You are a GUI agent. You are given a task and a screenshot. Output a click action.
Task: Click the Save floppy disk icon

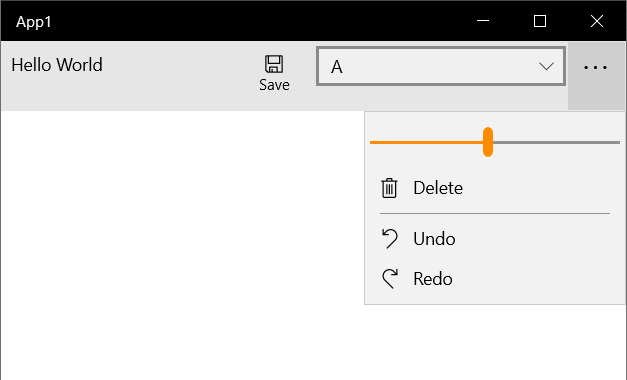point(274,64)
